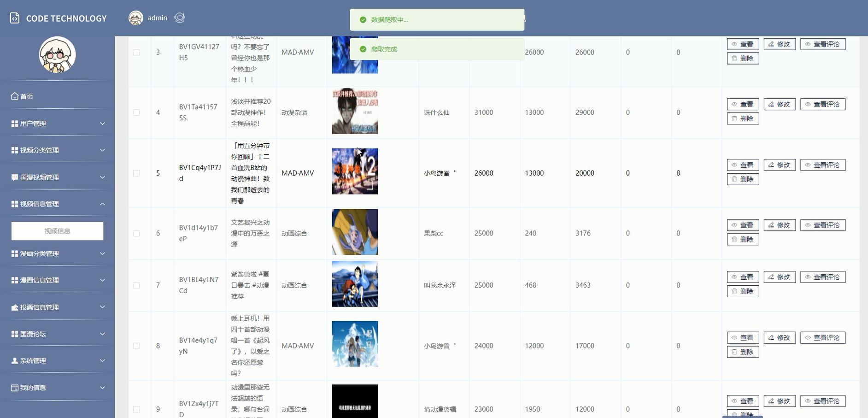Screen dimensions: 868x418
Task: Click 修改 button for row 9
Action: coord(780,401)
